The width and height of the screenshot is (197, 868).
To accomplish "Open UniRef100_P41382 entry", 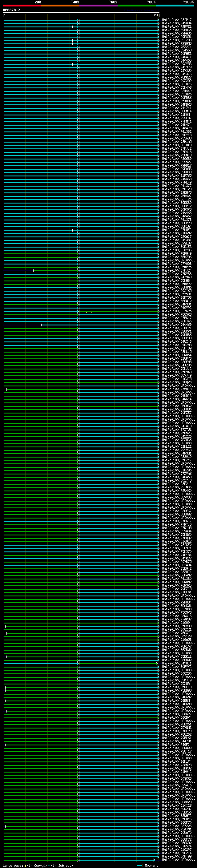I will 176,131.
